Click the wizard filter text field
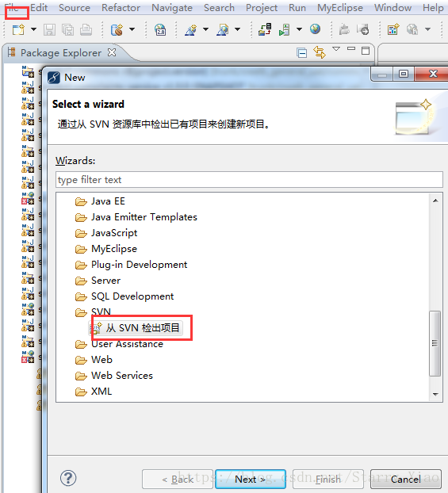The width and height of the screenshot is (448, 493). pos(249,180)
